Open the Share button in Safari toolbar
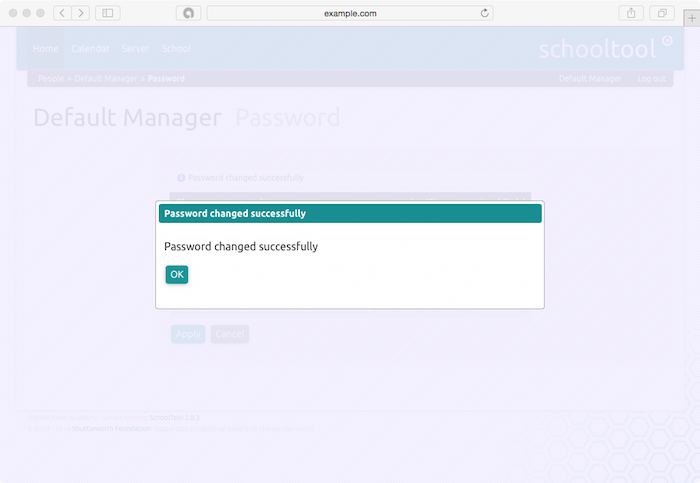This screenshot has height=483, width=700. pos(631,13)
